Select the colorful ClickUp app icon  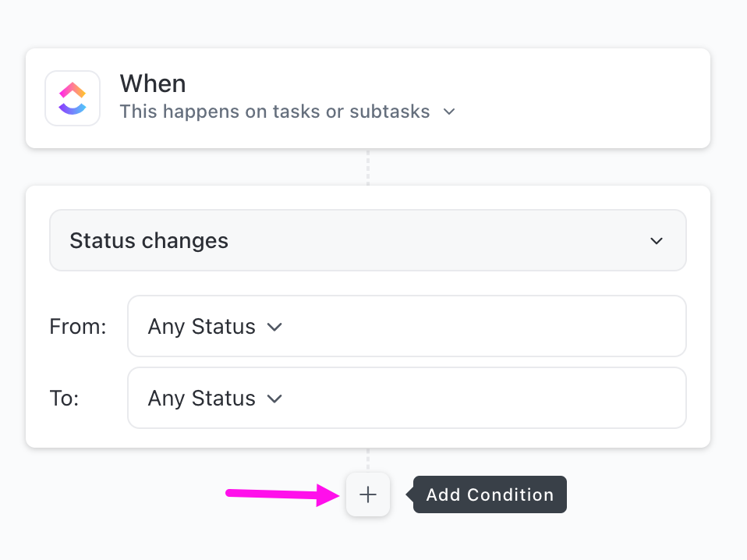coord(72,98)
